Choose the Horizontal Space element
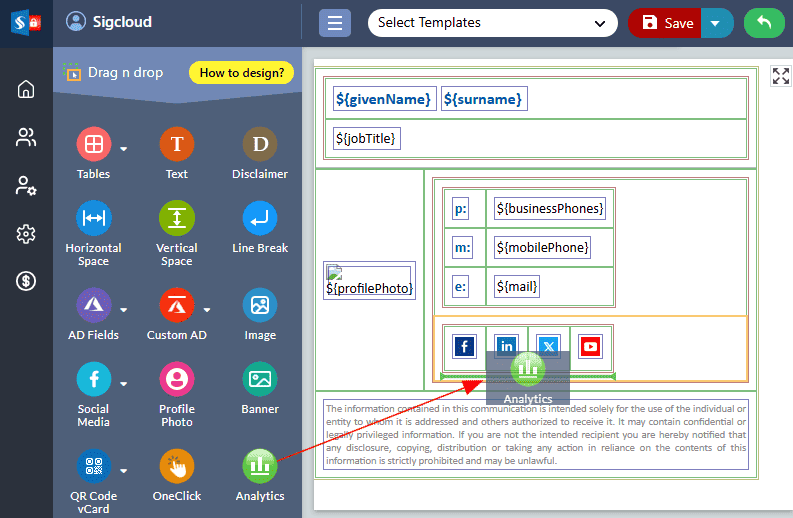 click(x=93, y=219)
